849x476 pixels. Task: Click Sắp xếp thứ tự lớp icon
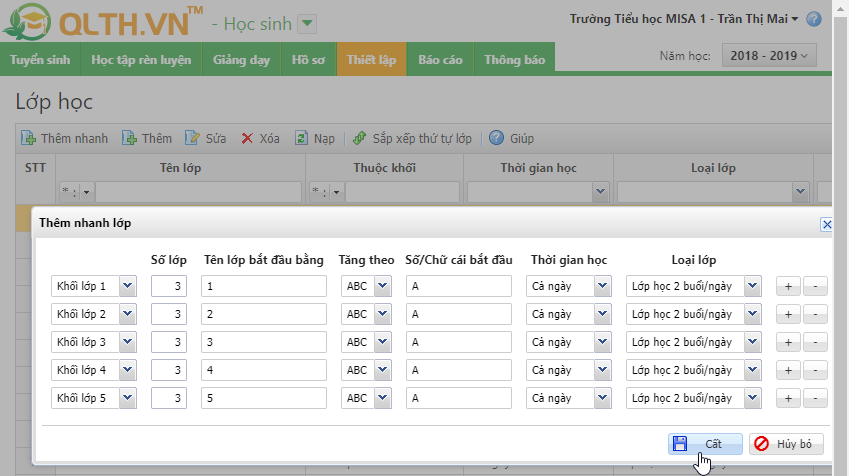coord(360,139)
